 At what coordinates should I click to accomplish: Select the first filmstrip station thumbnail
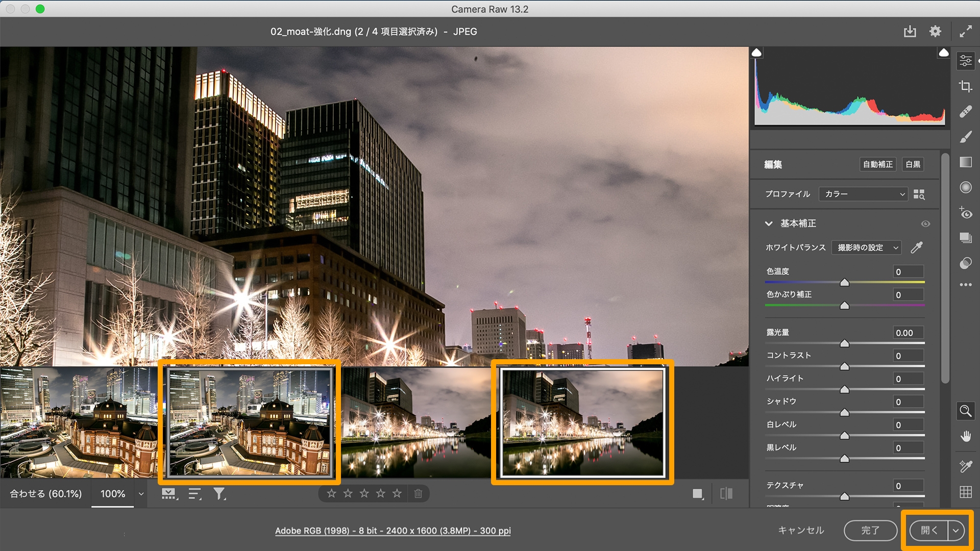[x=79, y=422]
